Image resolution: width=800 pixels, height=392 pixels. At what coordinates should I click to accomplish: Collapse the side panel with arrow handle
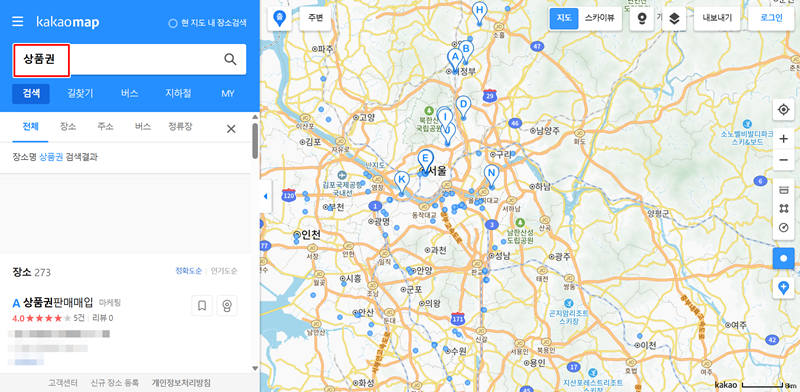(x=265, y=196)
